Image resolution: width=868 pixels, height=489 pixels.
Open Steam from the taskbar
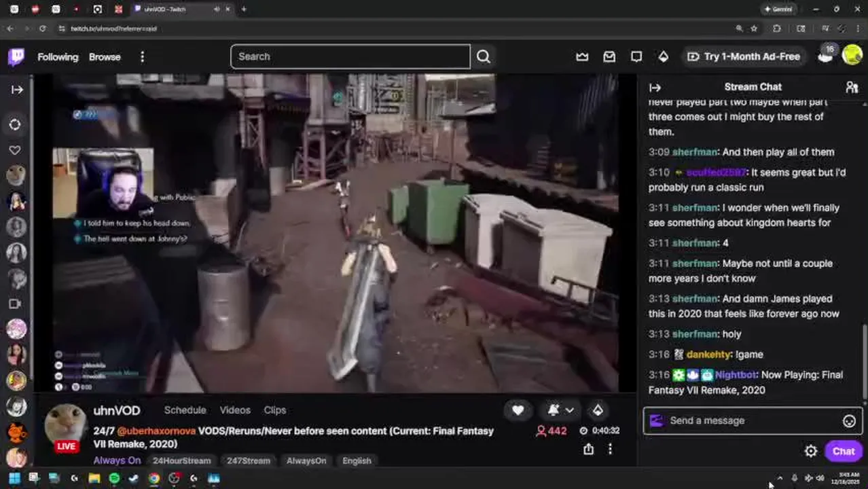134,478
